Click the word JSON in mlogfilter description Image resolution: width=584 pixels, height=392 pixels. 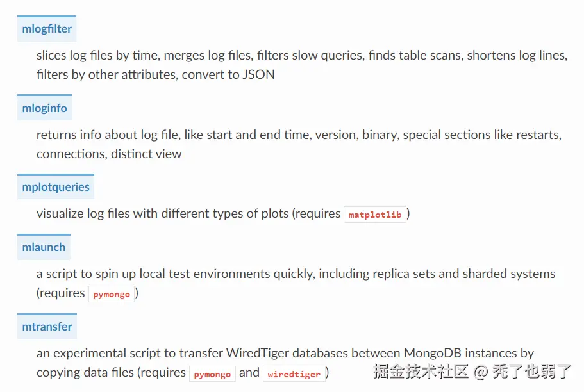pyautogui.click(x=258, y=75)
